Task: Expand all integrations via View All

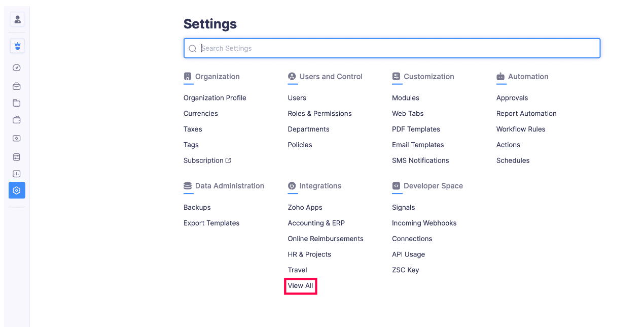Action: (300, 285)
